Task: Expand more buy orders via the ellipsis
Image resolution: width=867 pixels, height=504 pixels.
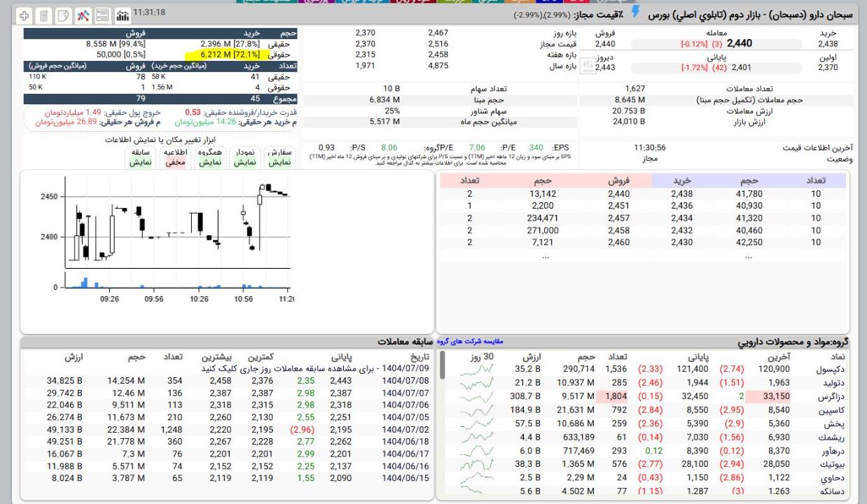Action: pos(749,256)
